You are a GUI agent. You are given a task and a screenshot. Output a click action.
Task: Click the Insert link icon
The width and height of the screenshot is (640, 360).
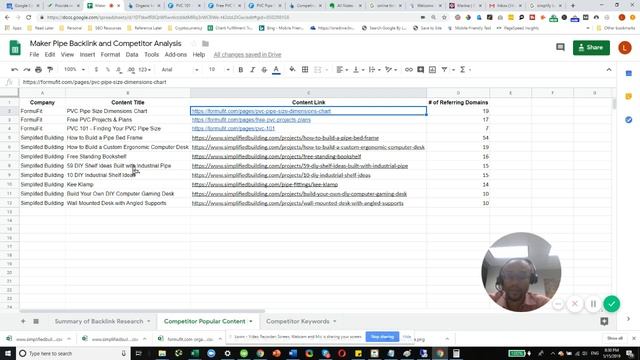point(409,70)
